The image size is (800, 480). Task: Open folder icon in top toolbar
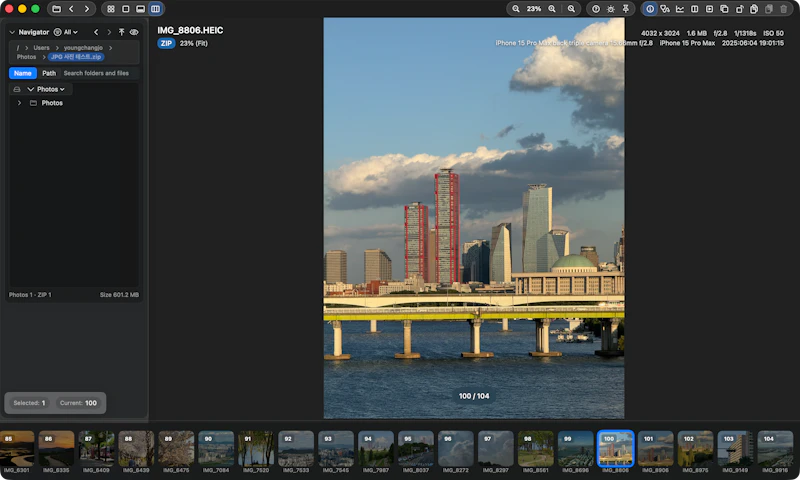coord(57,9)
